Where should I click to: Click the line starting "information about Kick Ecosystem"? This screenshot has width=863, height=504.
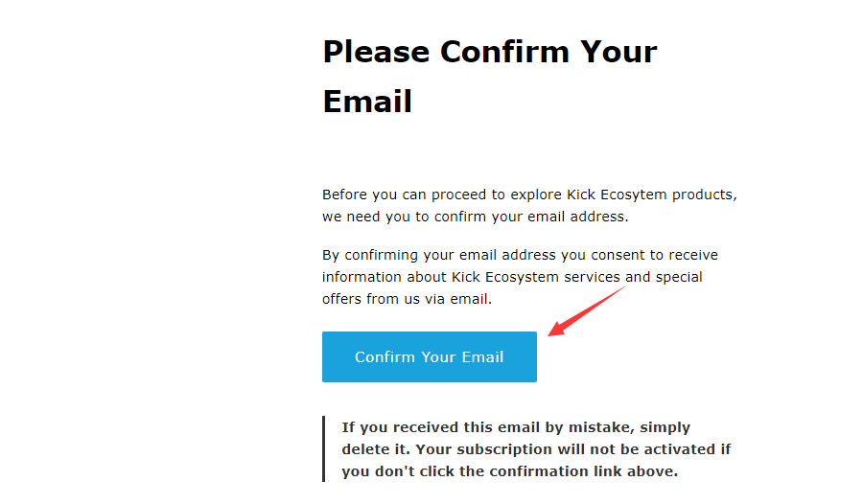pyautogui.click(x=512, y=277)
